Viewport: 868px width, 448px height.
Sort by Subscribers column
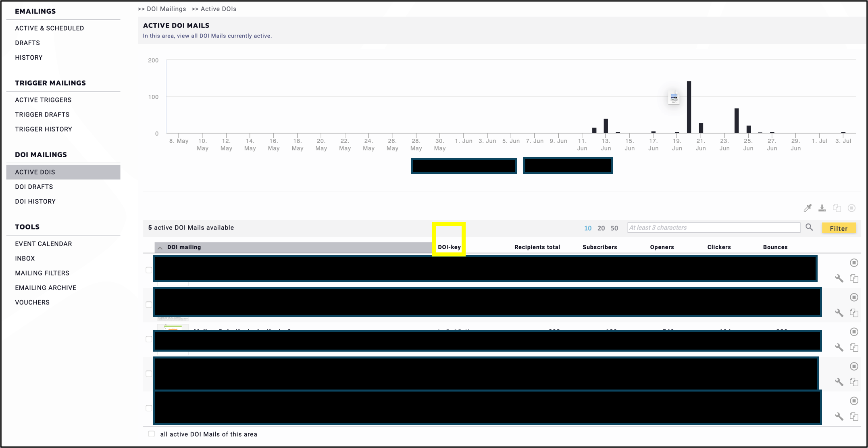[599, 247]
